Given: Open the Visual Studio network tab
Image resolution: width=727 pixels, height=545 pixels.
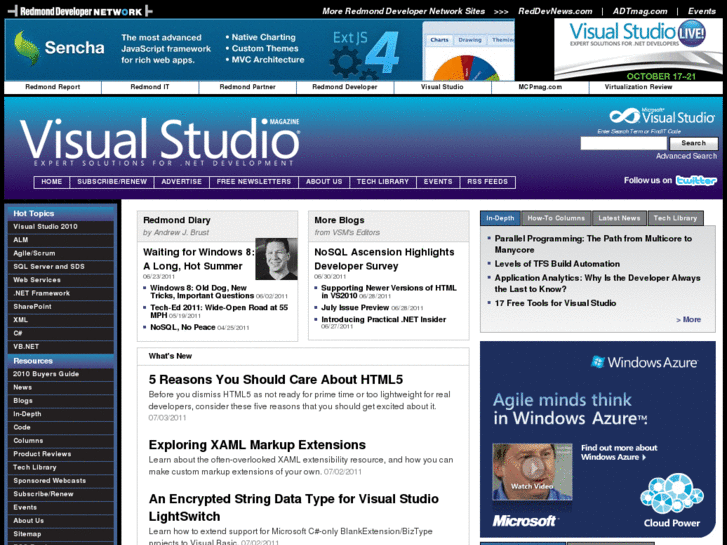Looking at the screenshot, I should click(x=442, y=87).
